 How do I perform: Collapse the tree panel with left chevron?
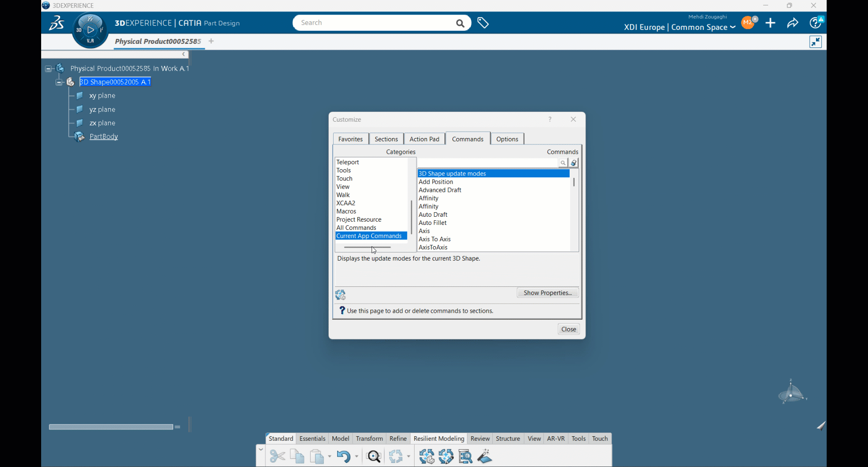click(x=184, y=54)
